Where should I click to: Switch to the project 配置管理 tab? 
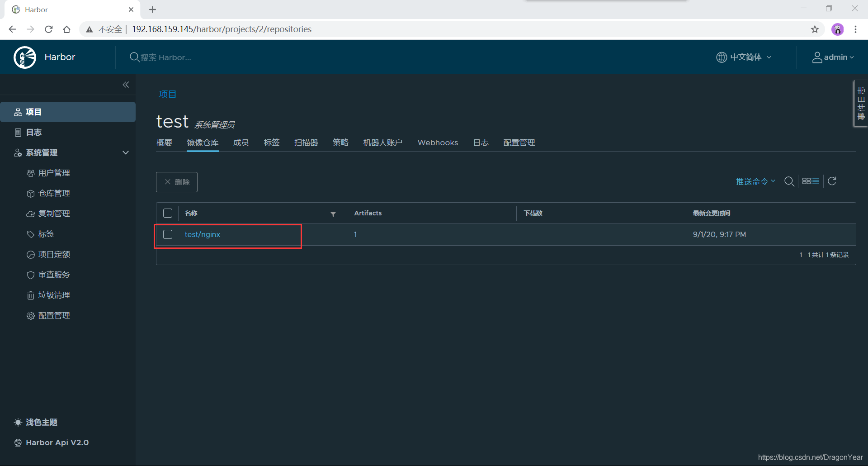point(519,143)
